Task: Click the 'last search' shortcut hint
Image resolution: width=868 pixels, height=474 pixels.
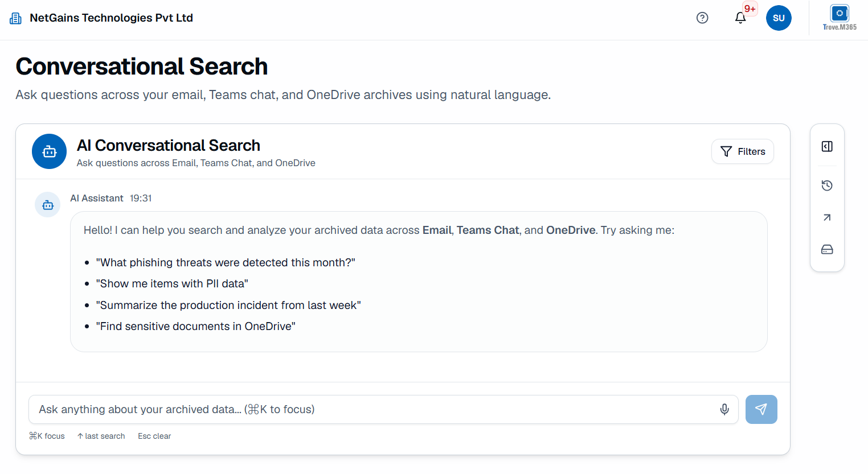Action: point(101,436)
